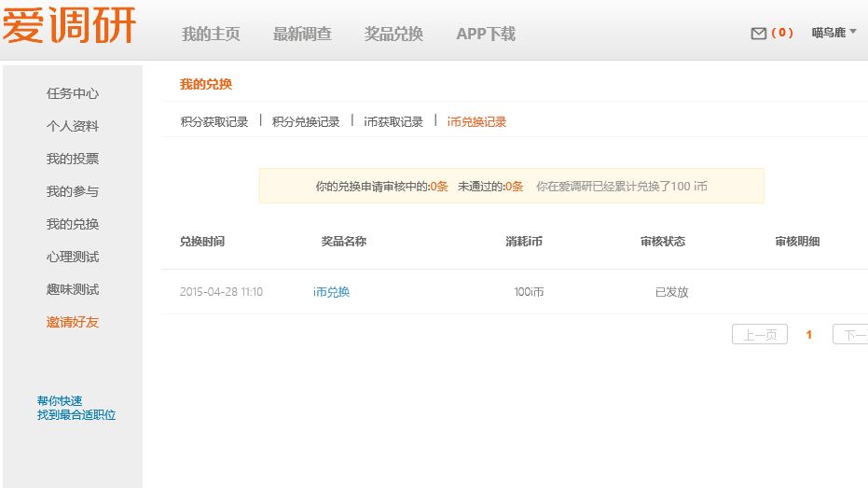Open the mail envelope icon

coord(758,34)
